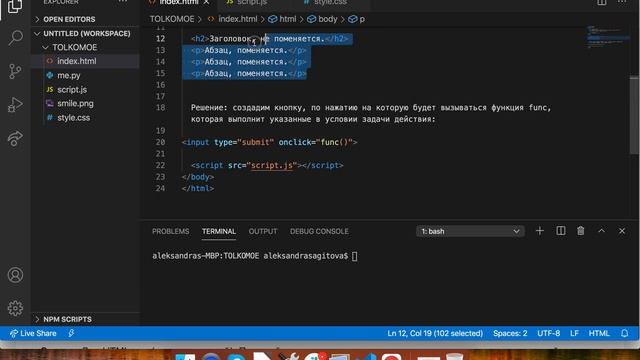Expand the OPEN EDITORS section
640x360 pixels.
tap(69, 19)
